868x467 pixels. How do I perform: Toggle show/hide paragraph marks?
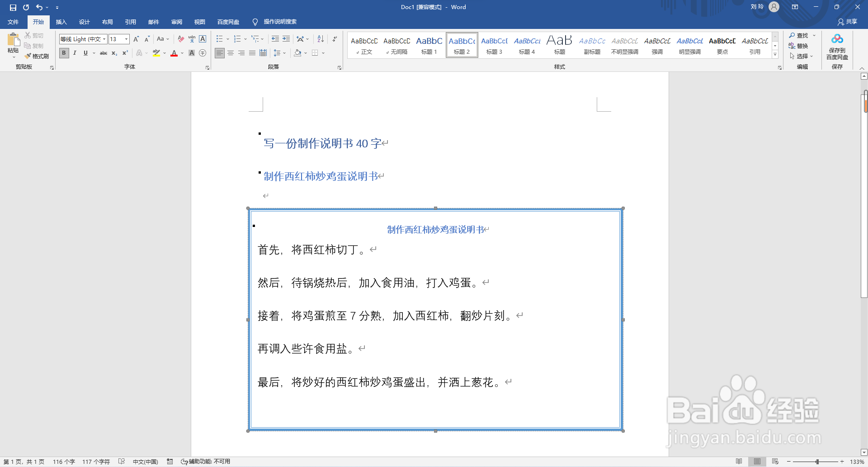click(335, 39)
